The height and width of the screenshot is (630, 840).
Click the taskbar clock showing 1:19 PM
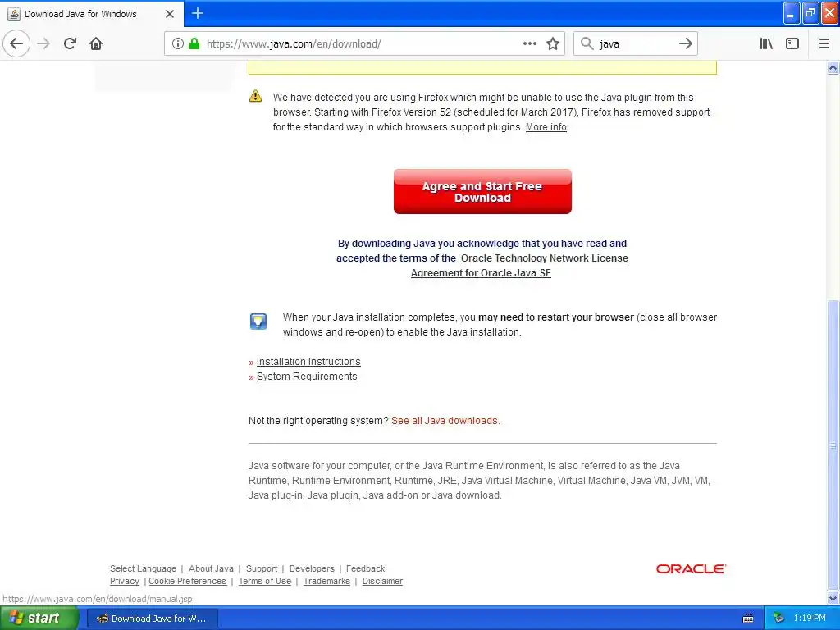coord(810,619)
